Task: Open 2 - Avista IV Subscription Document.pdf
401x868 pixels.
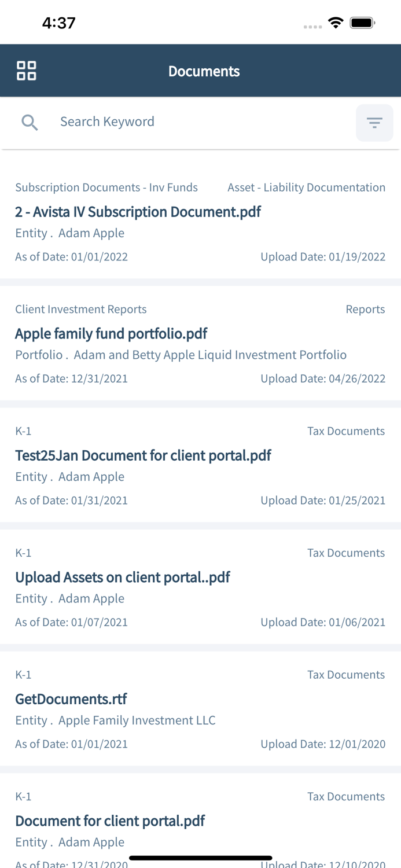Action: [138, 212]
